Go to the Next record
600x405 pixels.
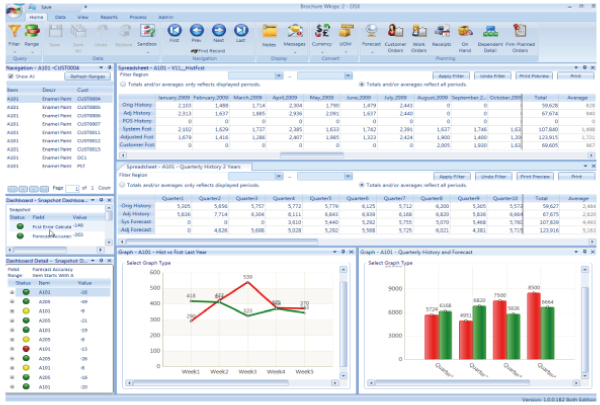click(x=219, y=30)
